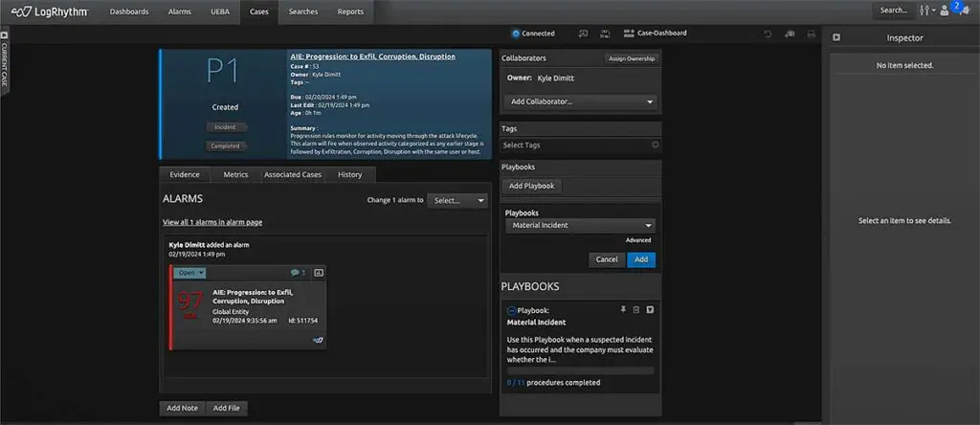Expand the Material Incident playbook arrow menu

(650, 310)
